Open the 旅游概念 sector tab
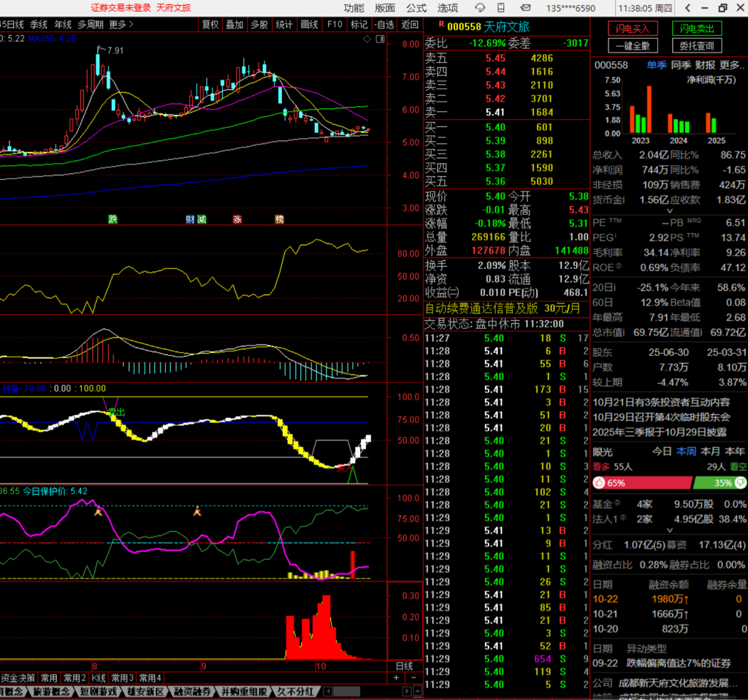This screenshot has height=700, width=748. [x=52, y=691]
